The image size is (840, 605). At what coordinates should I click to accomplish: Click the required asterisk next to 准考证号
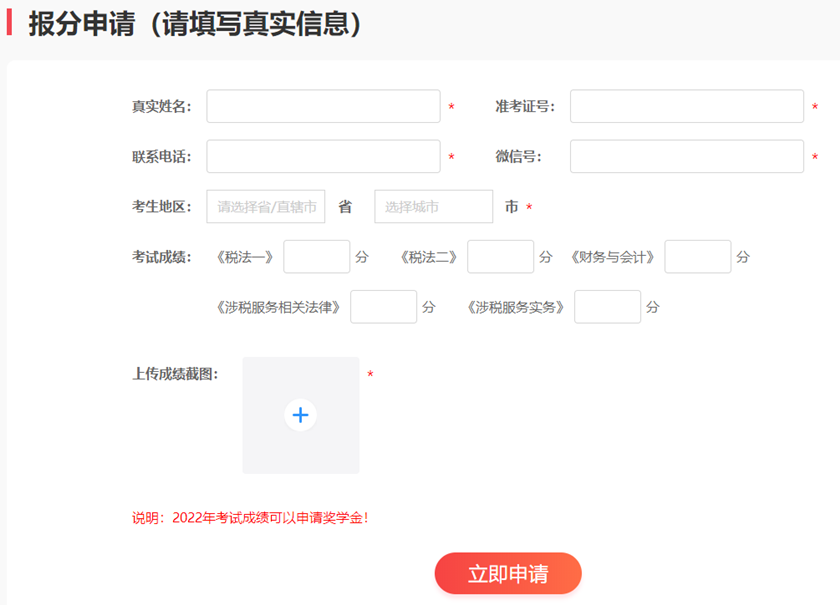(816, 106)
